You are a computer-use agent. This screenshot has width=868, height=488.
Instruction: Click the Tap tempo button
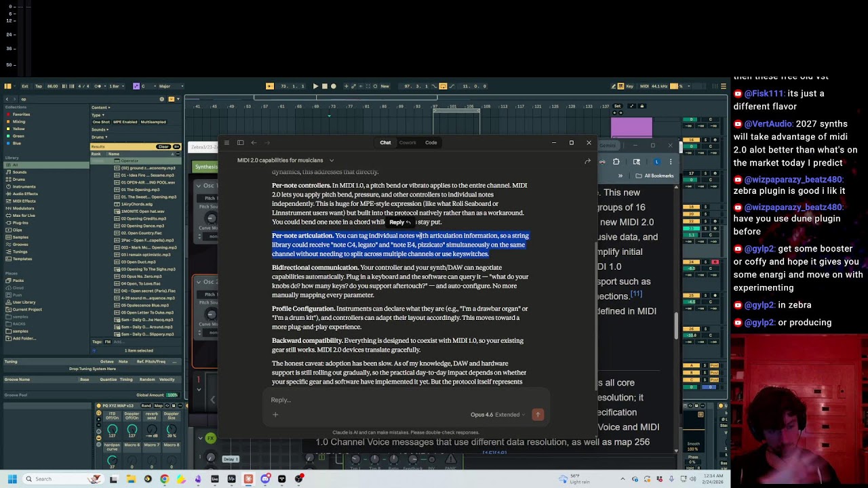39,86
